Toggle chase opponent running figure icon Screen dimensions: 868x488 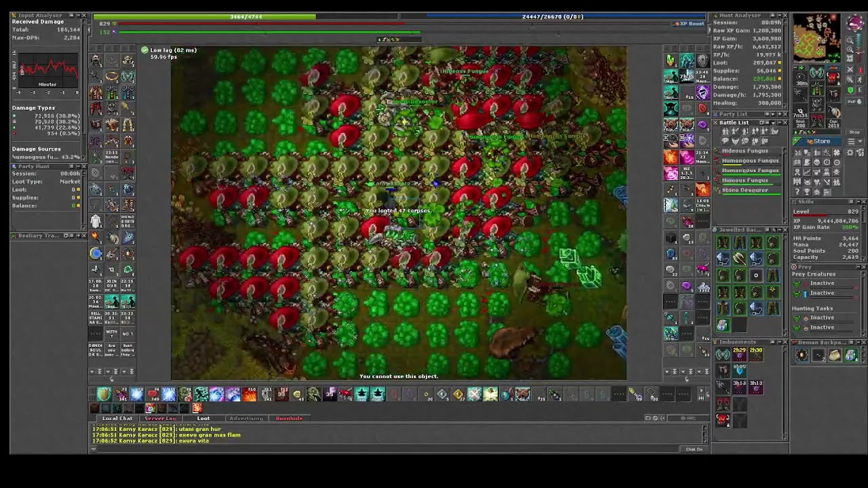coord(860,80)
